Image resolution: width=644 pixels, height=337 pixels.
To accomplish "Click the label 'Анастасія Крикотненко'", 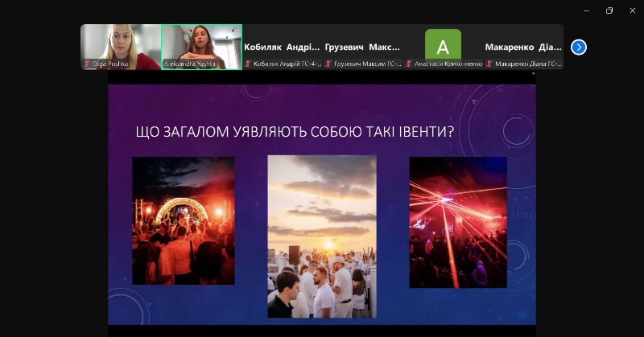I will click(x=448, y=64).
